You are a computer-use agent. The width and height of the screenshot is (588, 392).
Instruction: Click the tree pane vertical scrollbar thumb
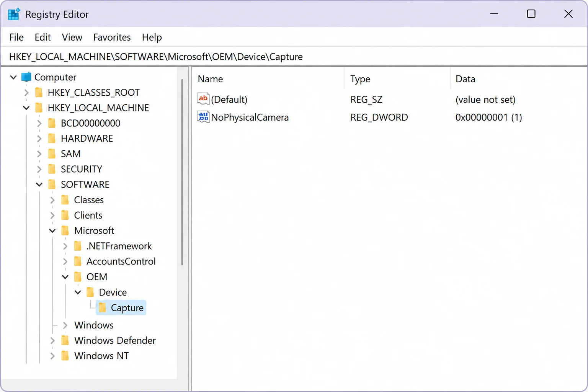click(182, 172)
